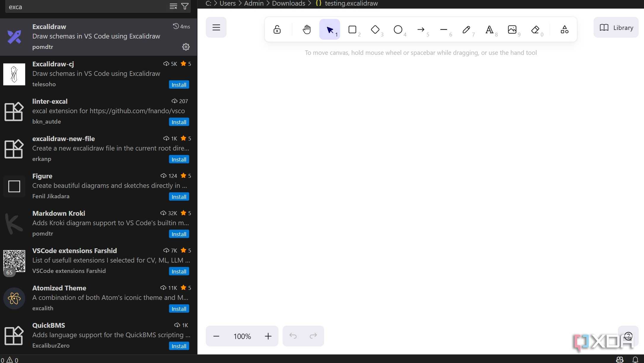644x363 pixels.
Task: Install the Atomized Theme extension
Action: [179, 309]
